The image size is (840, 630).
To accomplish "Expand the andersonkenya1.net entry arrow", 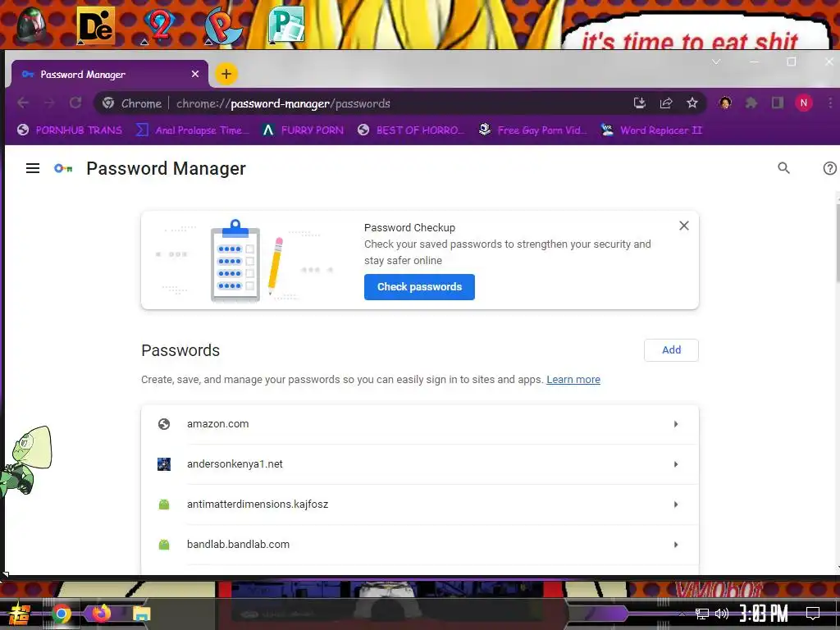I will coord(676,464).
